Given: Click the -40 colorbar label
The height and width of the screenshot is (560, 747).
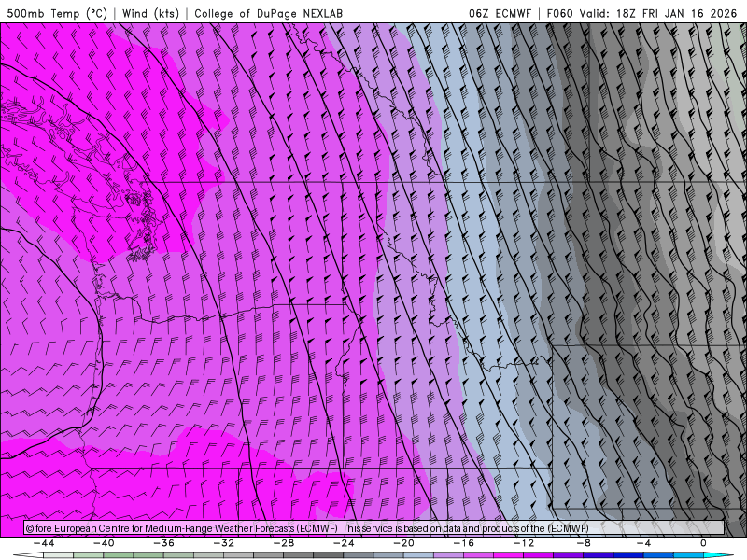Looking at the screenshot, I should coord(104,543).
